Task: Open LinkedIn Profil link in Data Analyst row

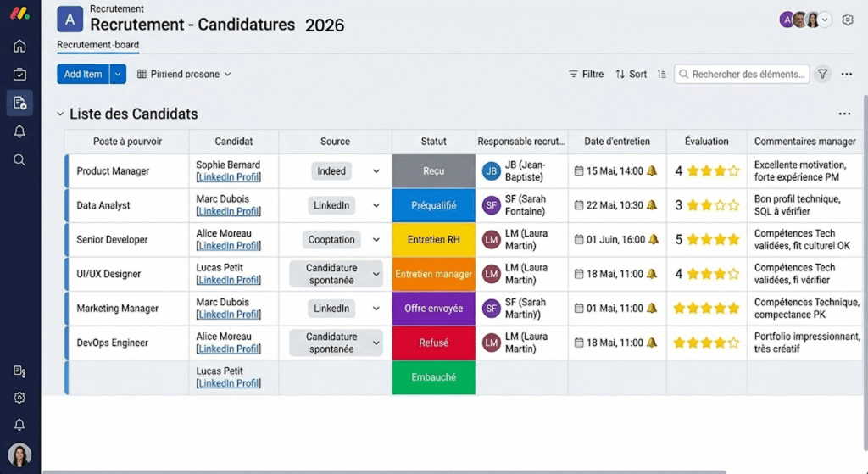Action: 229,211
